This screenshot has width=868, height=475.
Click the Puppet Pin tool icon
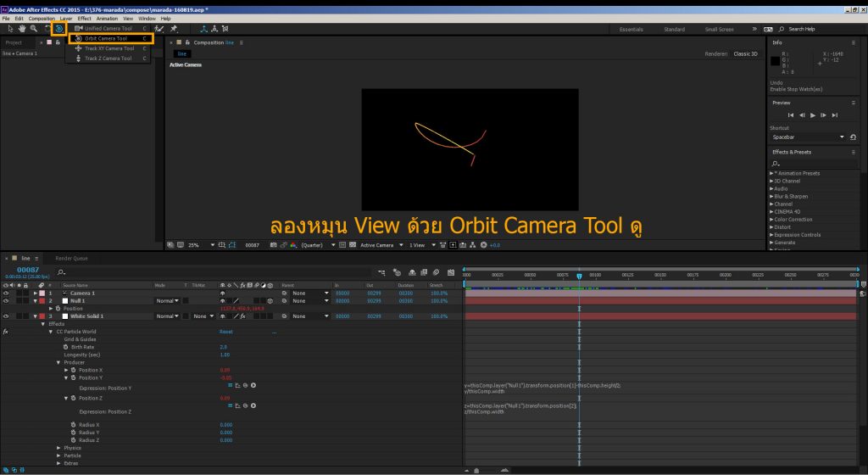tap(174, 28)
